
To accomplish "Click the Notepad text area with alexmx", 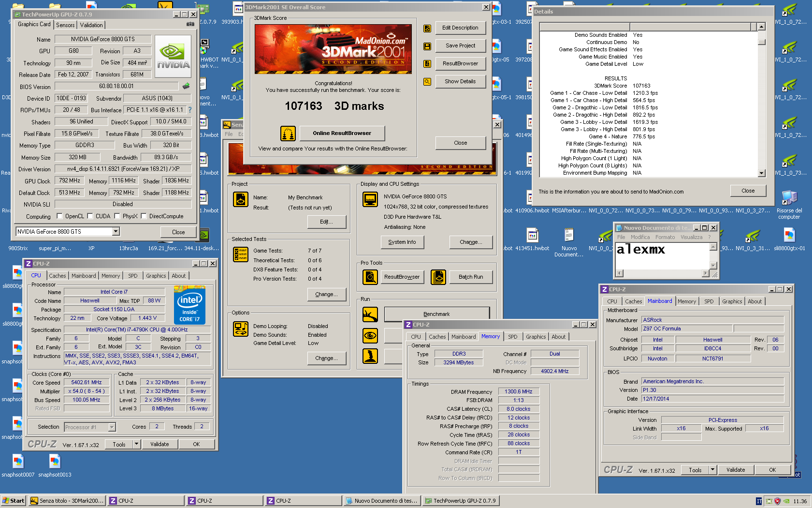I will [x=662, y=255].
